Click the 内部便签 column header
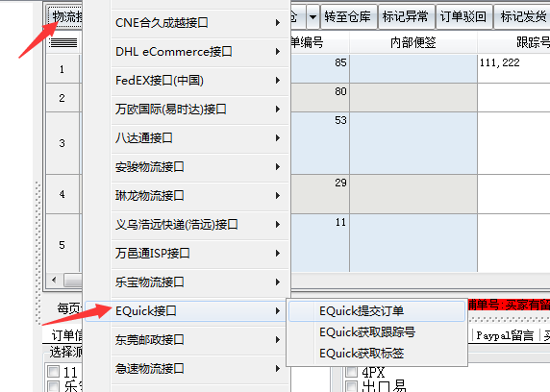The image size is (550, 392). click(413, 43)
